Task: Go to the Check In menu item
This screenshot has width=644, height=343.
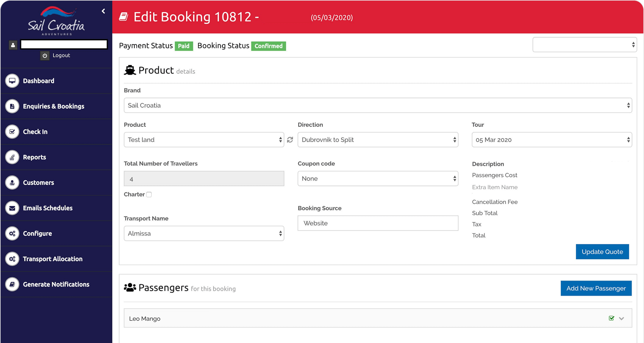Action: pos(57,132)
